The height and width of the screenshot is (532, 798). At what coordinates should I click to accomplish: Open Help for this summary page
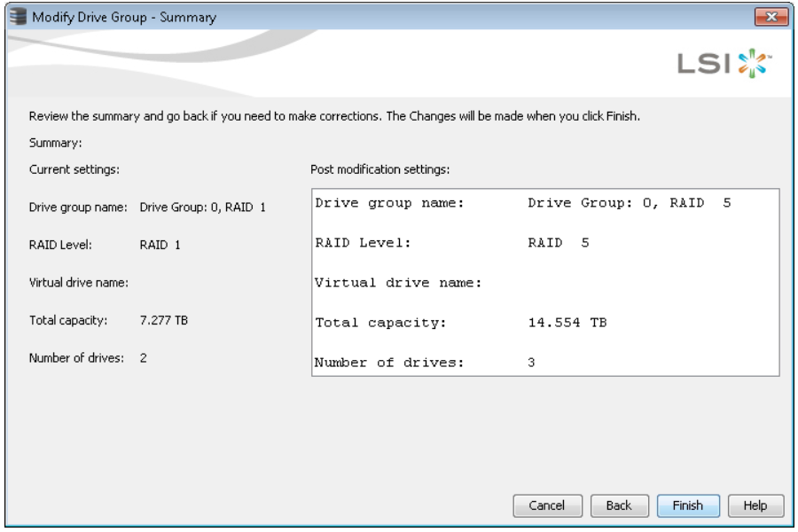(x=755, y=505)
